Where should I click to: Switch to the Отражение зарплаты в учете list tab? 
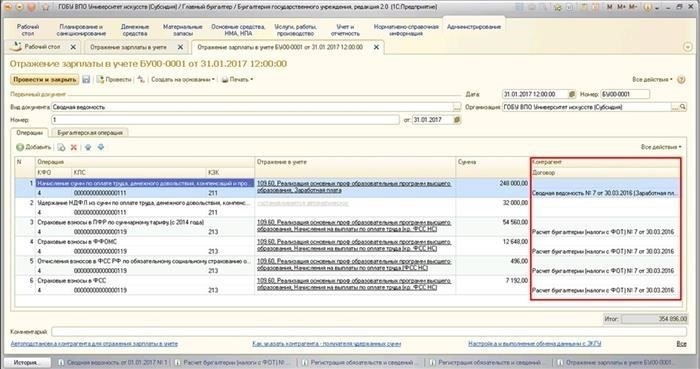(x=128, y=47)
